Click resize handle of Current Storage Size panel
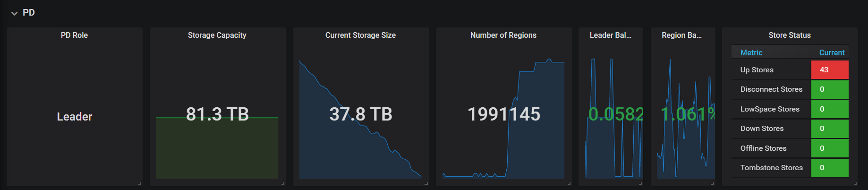 point(426,183)
